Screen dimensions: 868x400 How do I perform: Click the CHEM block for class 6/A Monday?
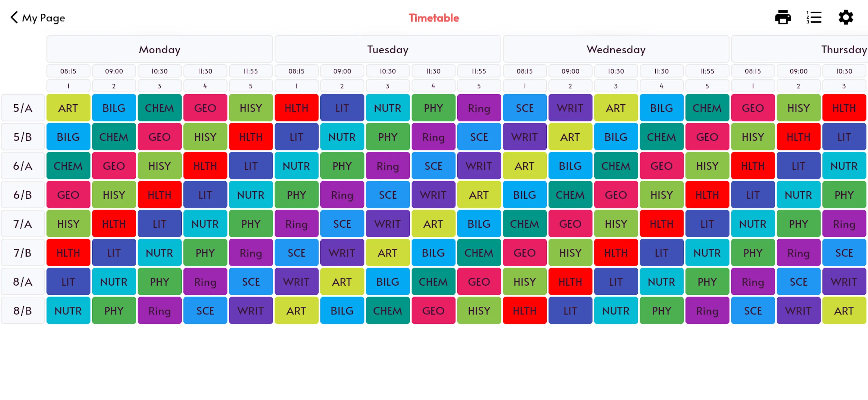(68, 165)
